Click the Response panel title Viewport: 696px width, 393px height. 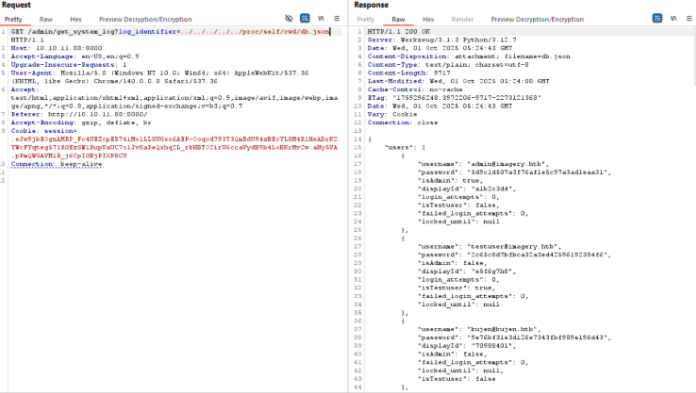click(371, 5)
